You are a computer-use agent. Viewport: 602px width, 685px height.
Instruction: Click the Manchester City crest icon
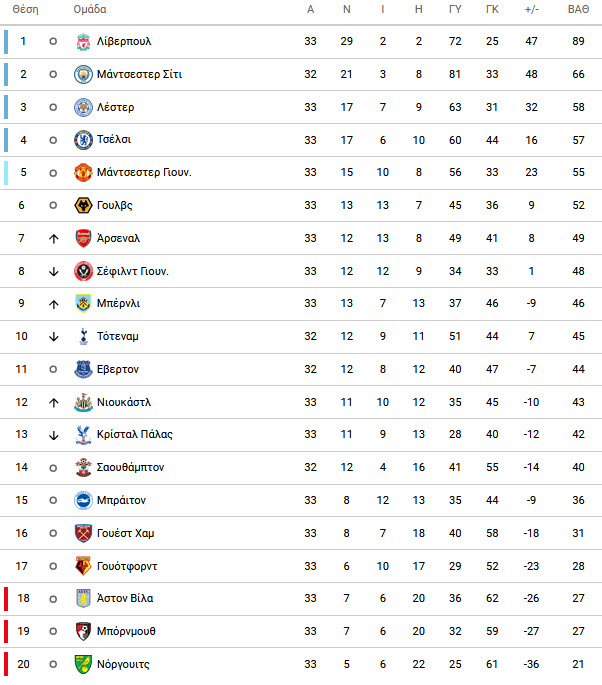(83, 74)
